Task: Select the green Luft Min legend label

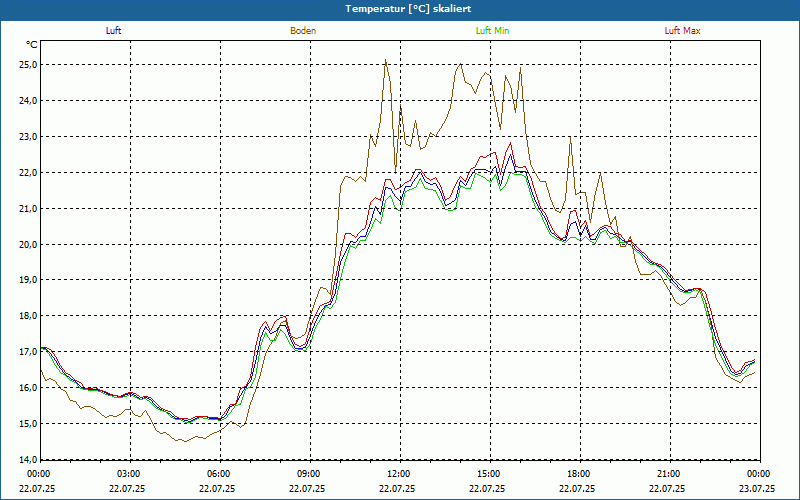Action: coord(492,31)
